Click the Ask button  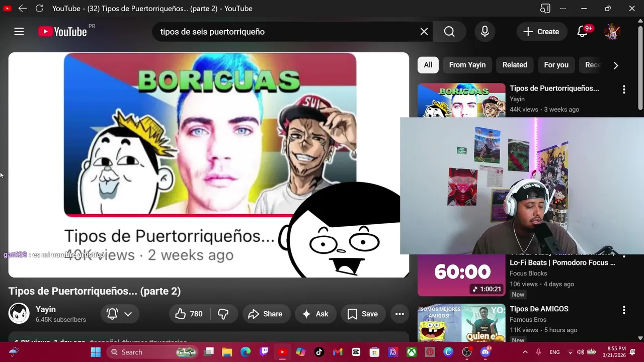[x=315, y=314]
